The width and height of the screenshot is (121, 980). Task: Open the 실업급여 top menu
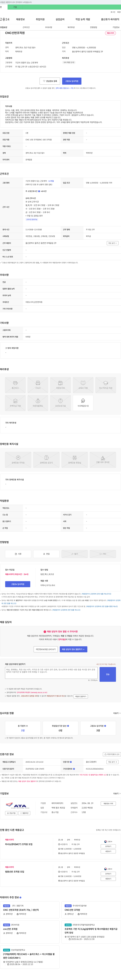(60, 19)
